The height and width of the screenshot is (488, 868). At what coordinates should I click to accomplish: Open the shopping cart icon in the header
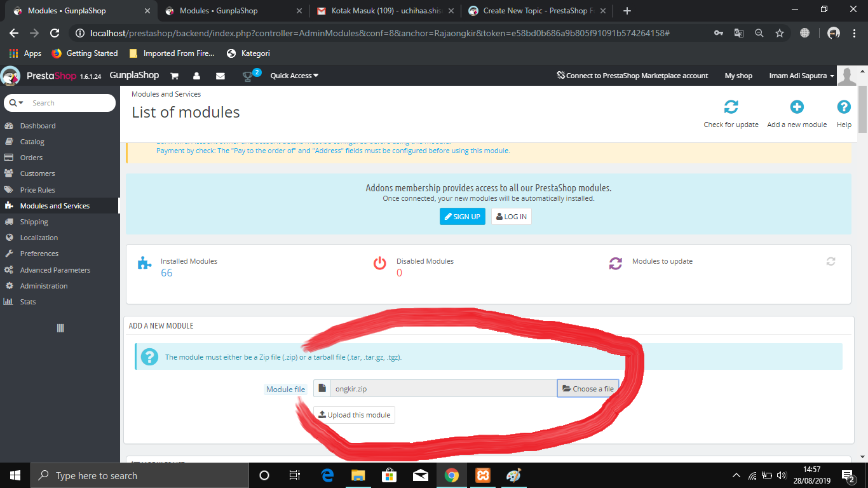(174, 75)
